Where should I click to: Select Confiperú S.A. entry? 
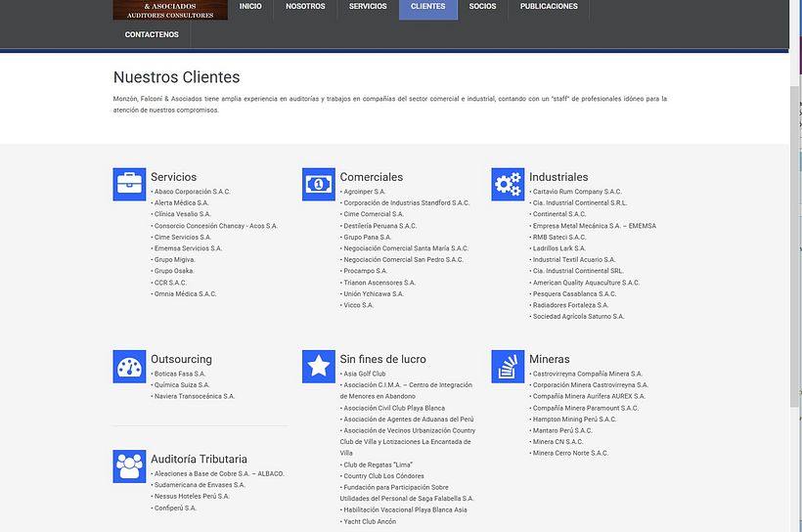(x=175, y=509)
